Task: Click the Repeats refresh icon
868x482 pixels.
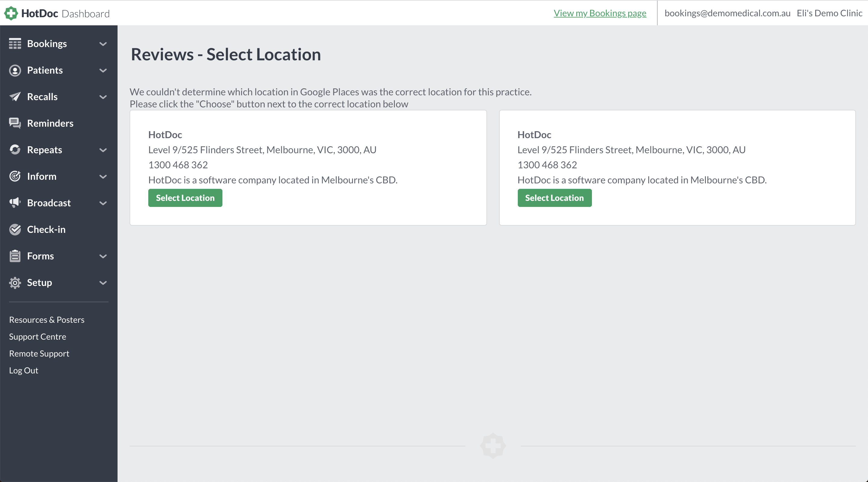Action: pyautogui.click(x=15, y=150)
